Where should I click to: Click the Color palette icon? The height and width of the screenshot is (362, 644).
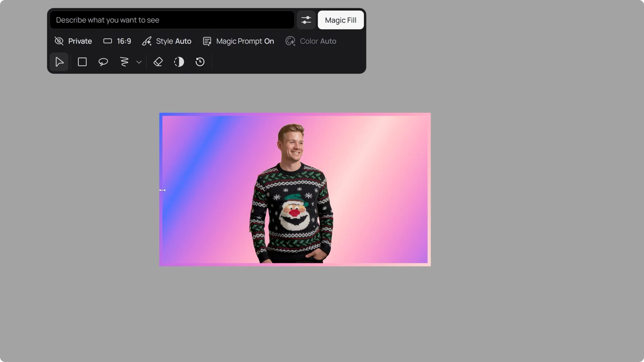pos(290,41)
